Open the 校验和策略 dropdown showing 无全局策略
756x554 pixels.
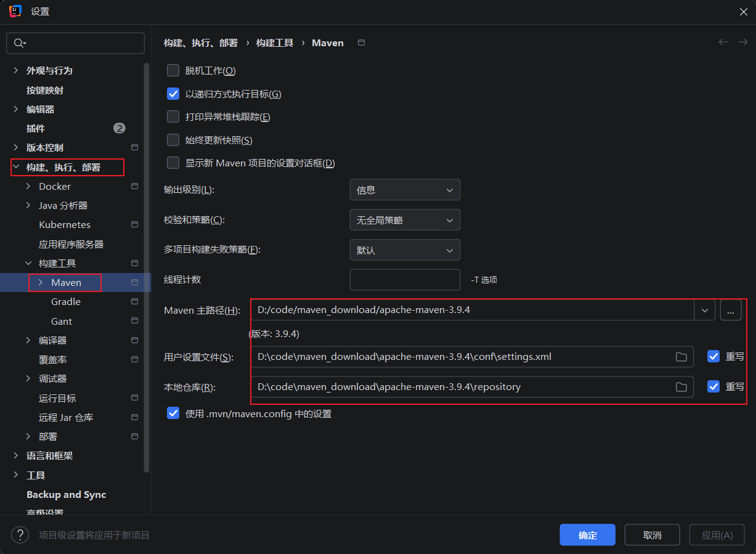pyautogui.click(x=405, y=220)
